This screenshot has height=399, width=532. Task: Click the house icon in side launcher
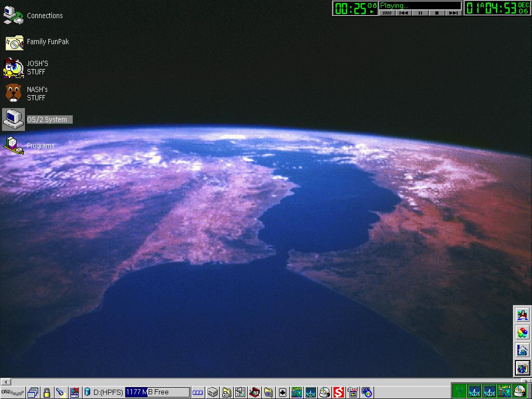[523, 350]
